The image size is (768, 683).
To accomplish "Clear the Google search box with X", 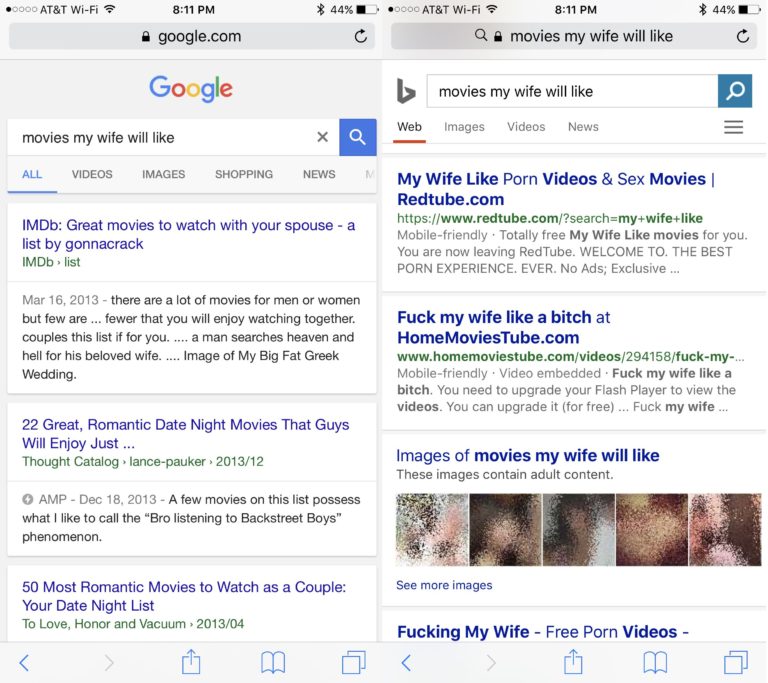I will tap(322, 137).
